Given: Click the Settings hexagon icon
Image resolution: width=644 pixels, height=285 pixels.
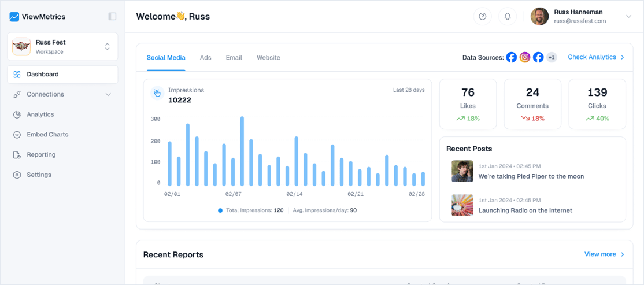Looking at the screenshot, I should pos(17,175).
